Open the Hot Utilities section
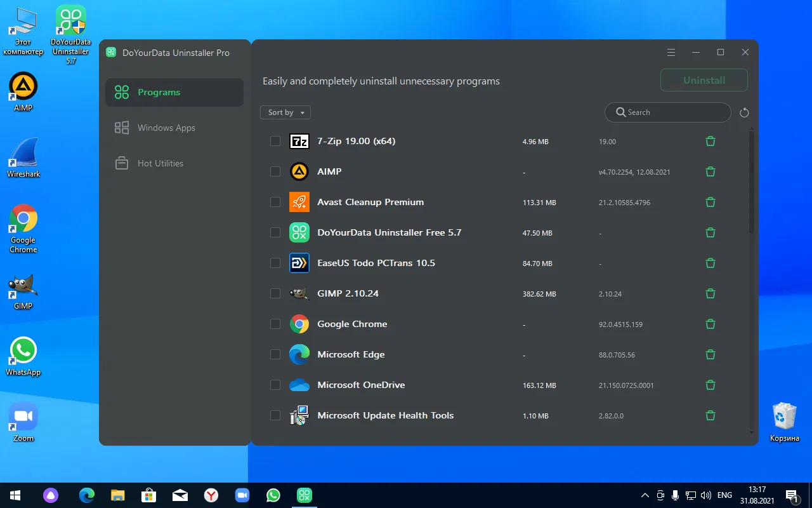 click(160, 163)
